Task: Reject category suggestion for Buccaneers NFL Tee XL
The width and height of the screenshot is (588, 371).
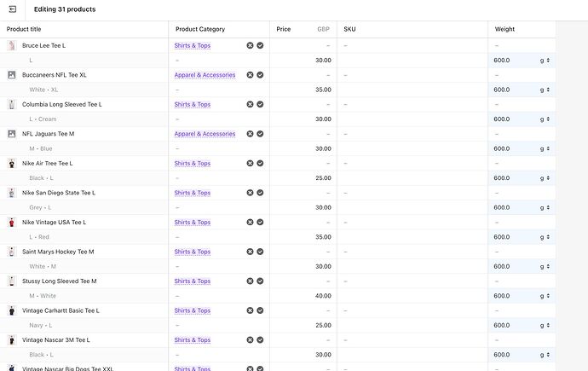Action: [x=251, y=75]
